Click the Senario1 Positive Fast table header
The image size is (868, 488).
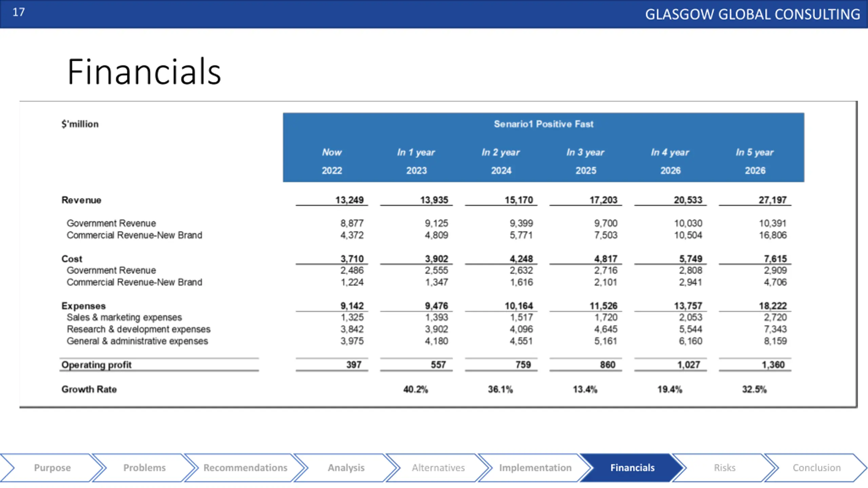click(544, 124)
